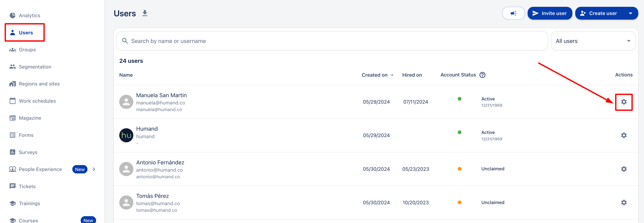
Task: Open settings gear for Antonio Fernández
Action: click(x=624, y=169)
